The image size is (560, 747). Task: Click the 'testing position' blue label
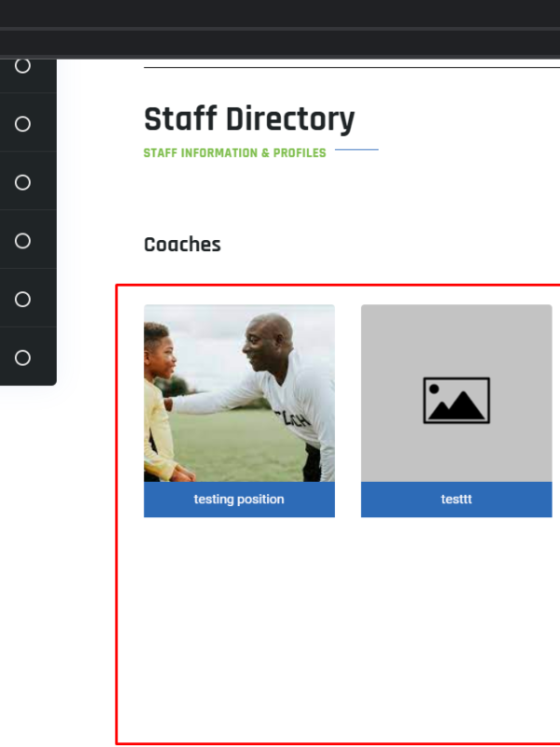coord(239,500)
